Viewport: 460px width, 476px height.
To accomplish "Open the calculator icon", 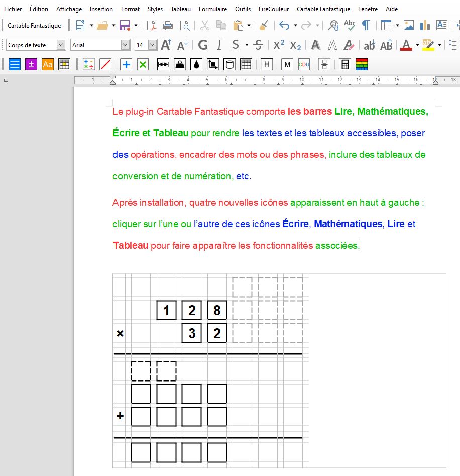I will pos(345,65).
